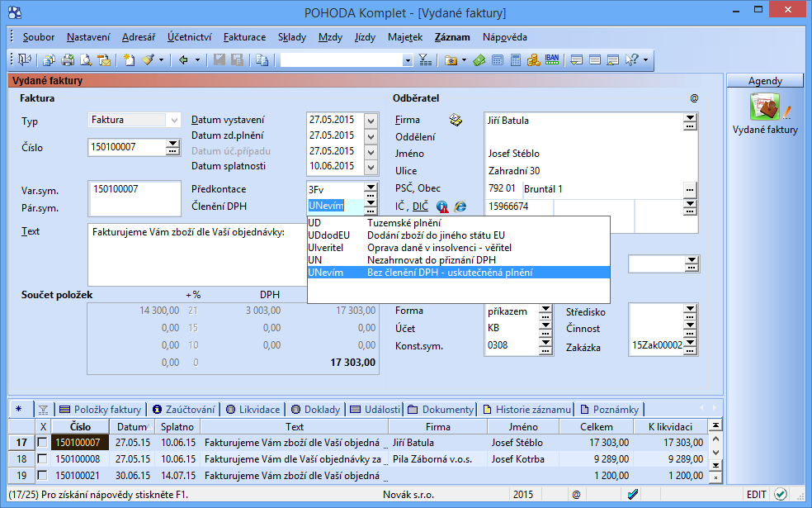Select UD Tuzemské plnění from list

pyautogui.click(x=458, y=223)
